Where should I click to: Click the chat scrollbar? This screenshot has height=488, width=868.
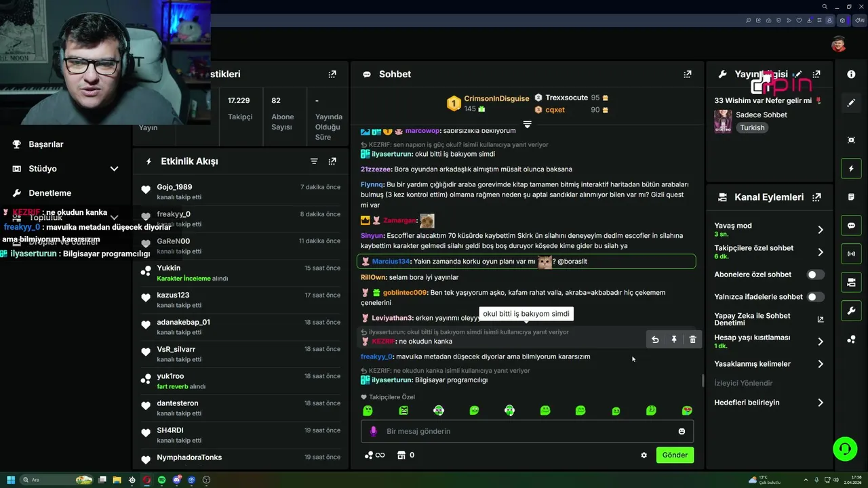703,381
